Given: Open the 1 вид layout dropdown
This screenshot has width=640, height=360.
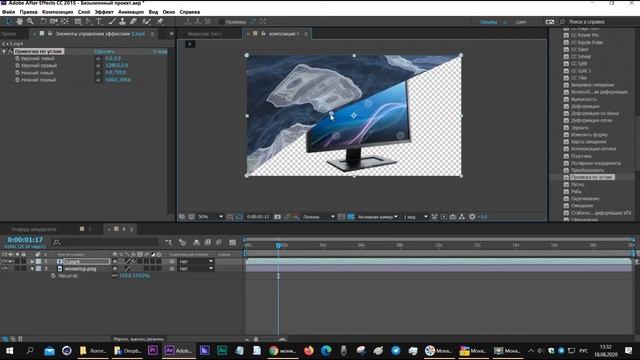Looking at the screenshot, I should coord(415,217).
